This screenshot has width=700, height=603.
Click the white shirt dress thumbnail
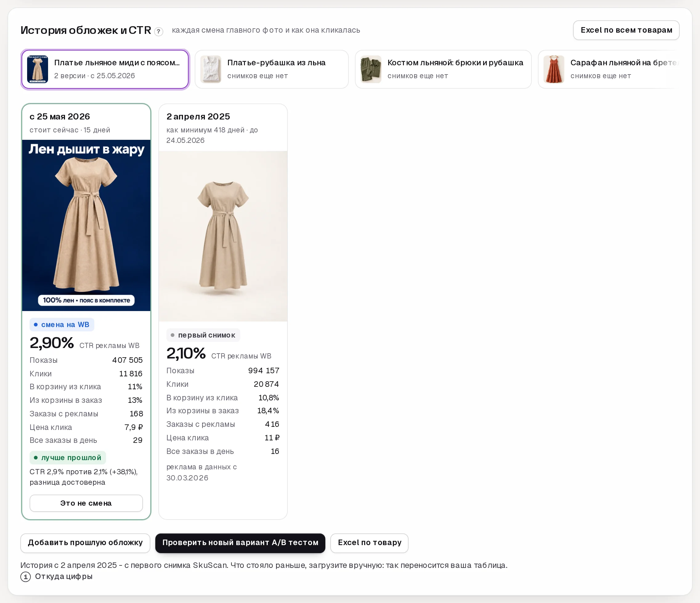click(x=211, y=69)
